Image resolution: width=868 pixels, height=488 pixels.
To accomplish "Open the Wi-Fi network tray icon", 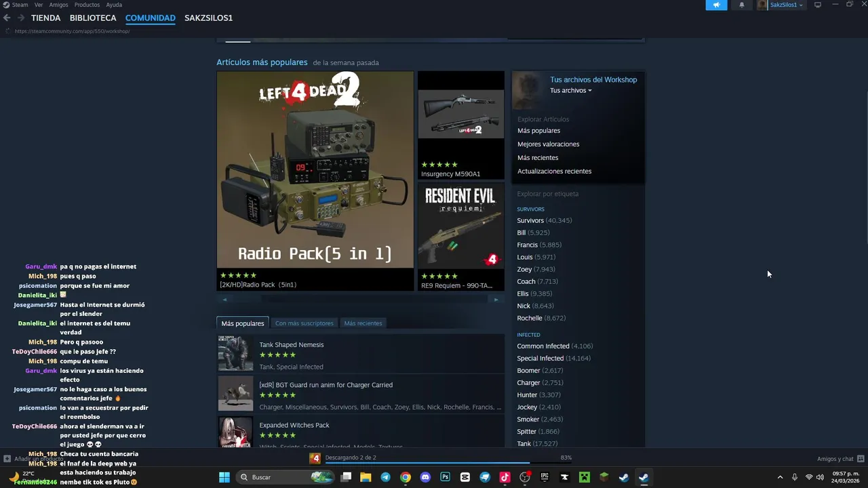I will (x=808, y=477).
